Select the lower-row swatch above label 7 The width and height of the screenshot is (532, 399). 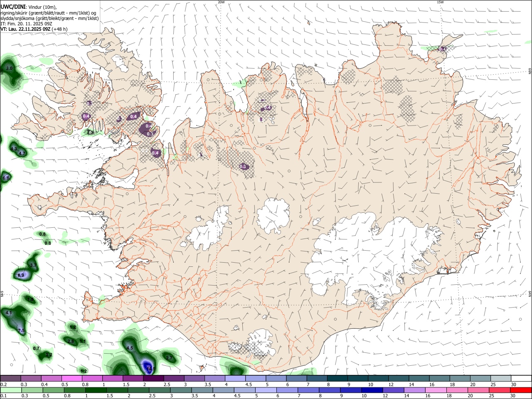click(x=308, y=390)
